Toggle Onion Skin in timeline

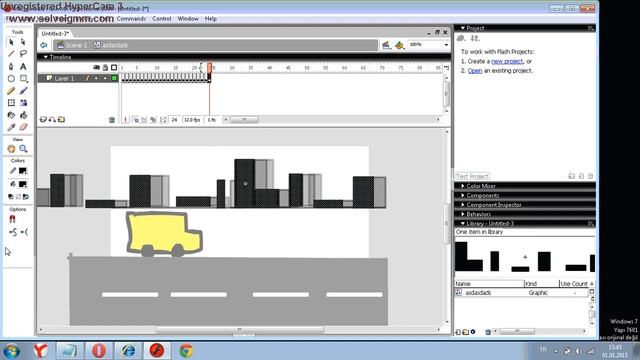136,120
